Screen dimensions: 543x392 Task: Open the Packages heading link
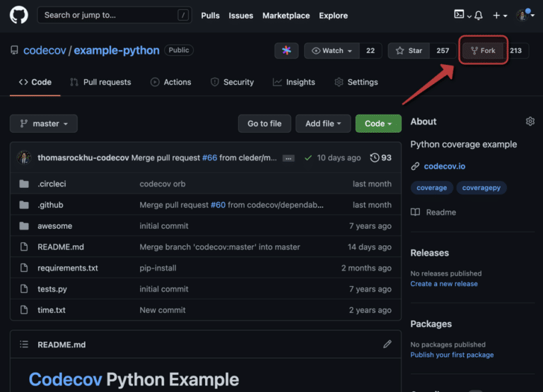coord(431,323)
